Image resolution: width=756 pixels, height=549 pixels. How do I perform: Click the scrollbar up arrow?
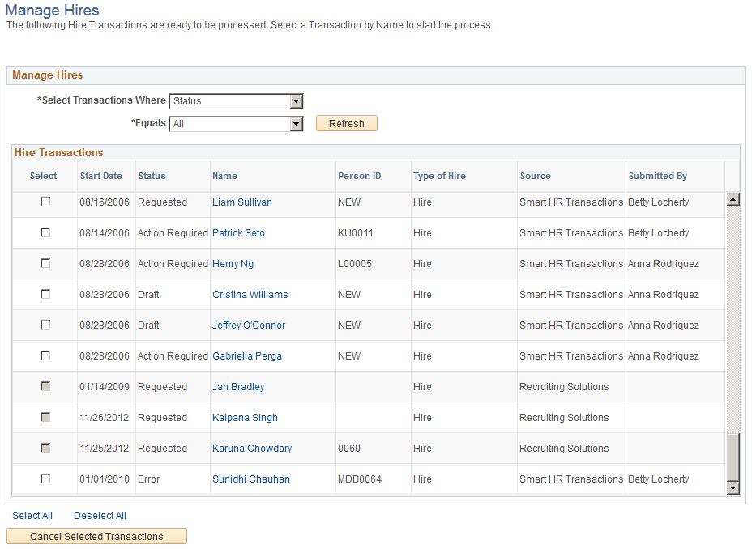733,198
